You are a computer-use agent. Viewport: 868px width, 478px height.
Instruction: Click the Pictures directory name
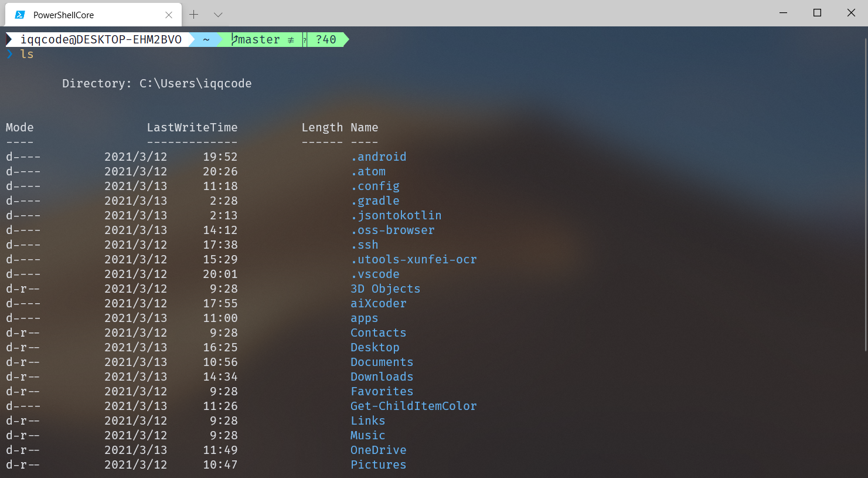click(379, 465)
